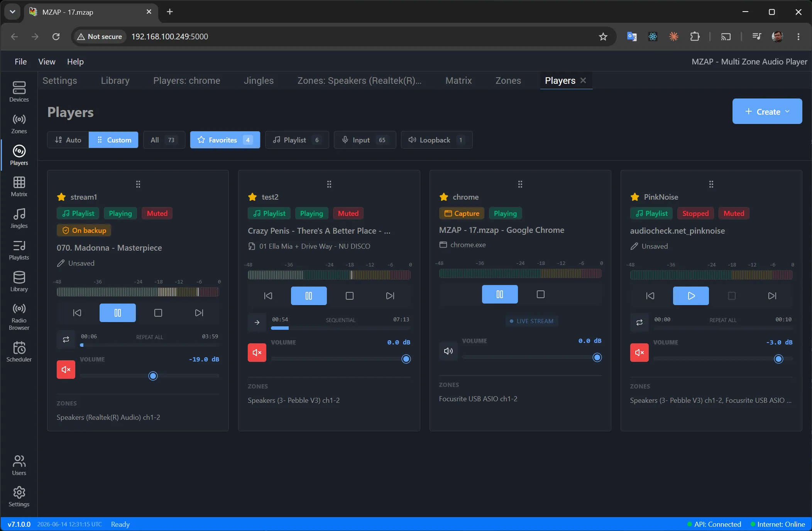This screenshot has height=531, width=812.
Task: Open the Create dropdown button
Action: click(x=767, y=112)
